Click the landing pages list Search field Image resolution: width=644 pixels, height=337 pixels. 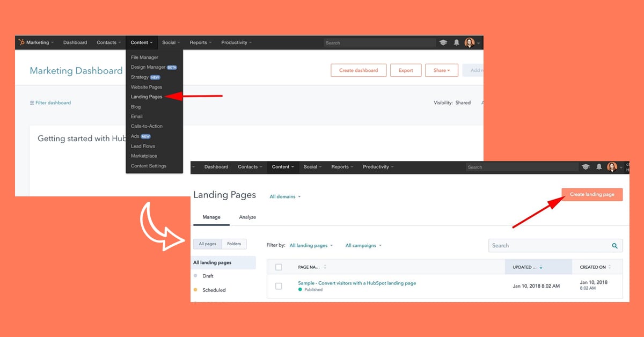[555, 246]
